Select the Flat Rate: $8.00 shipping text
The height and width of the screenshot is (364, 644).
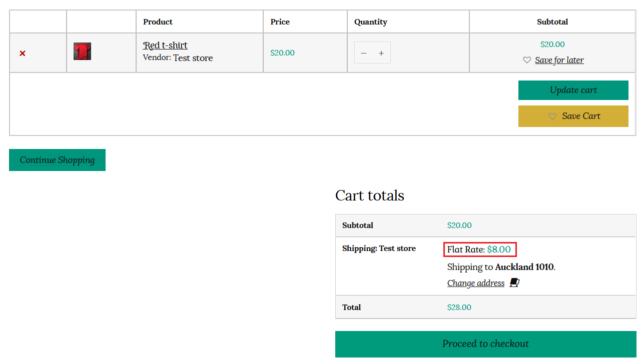[x=479, y=249]
